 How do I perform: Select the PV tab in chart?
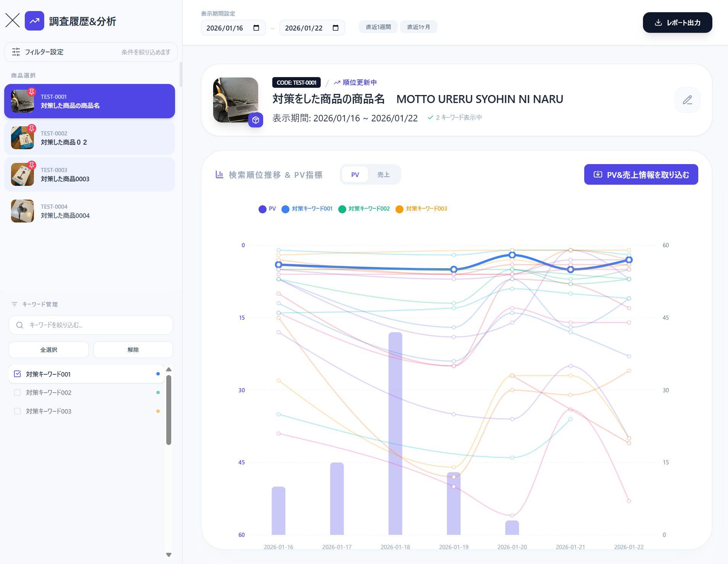355,175
